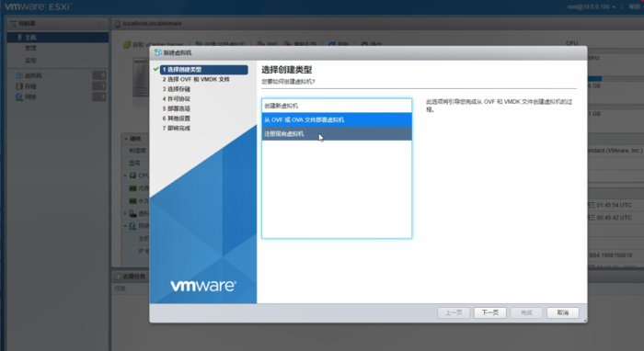The width and height of the screenshot is (644, 351).
Task: Click the 新建虚拟机 dialog title icon
Action: pyautogui.click(x=158, y=52)
